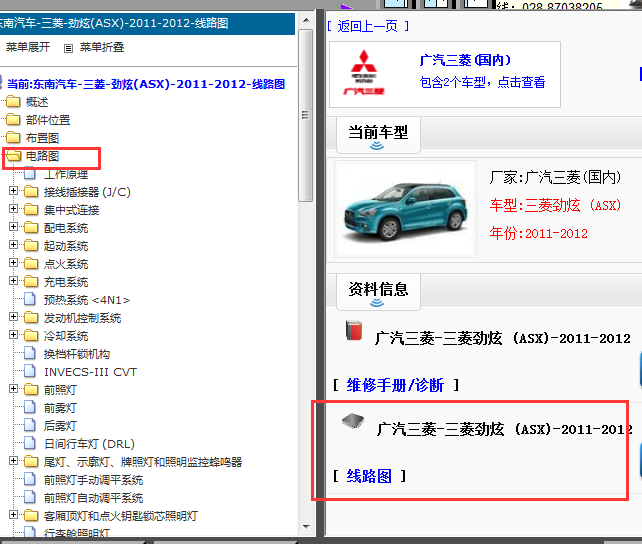The image size is (642, 544).
Task: Click the 预热系统 <4N1> document icon
Action: click(29, 299)
